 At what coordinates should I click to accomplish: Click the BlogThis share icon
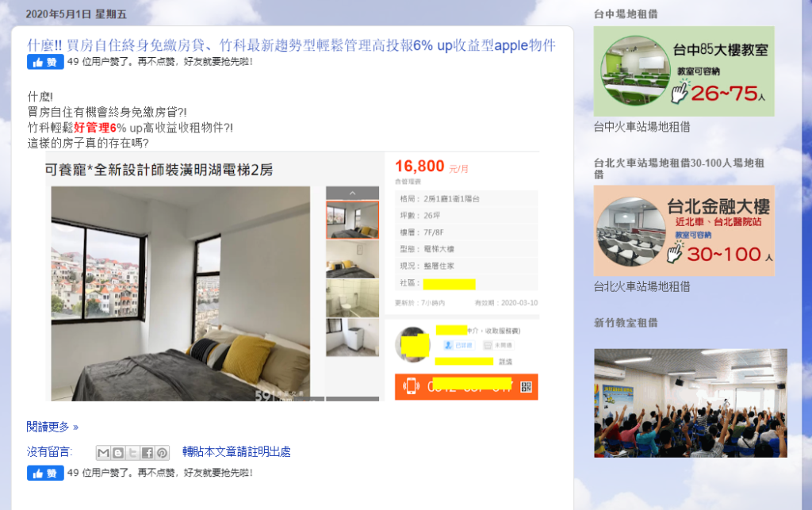click(118, 453)
